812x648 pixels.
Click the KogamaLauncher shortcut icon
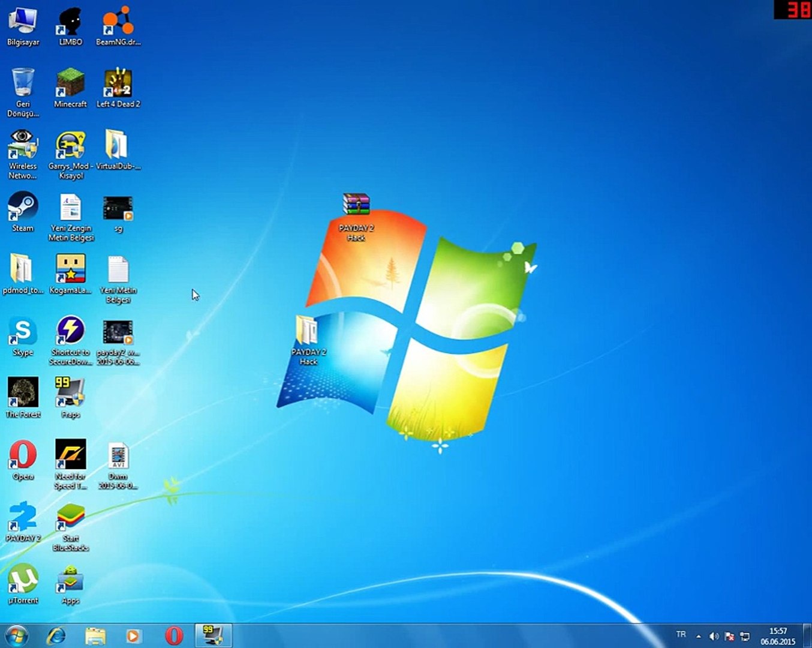click(70, 275)
